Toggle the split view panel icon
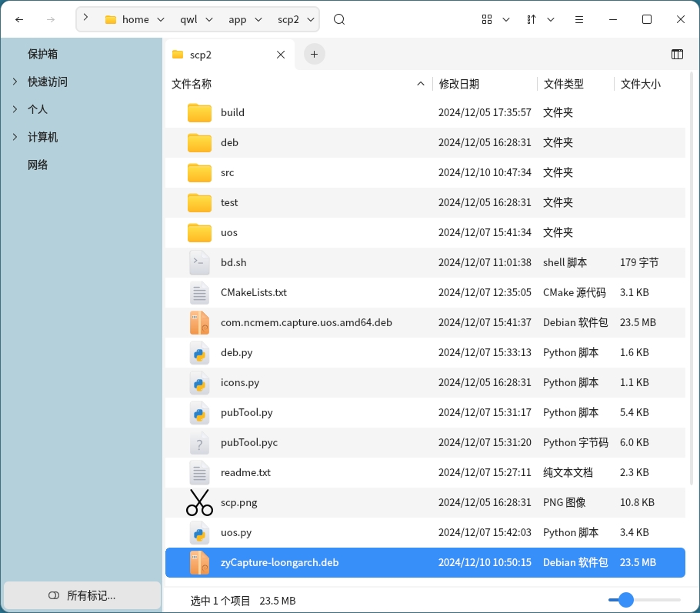The width and height of the screenshot is (700, 613). click(x=677, y=55)
